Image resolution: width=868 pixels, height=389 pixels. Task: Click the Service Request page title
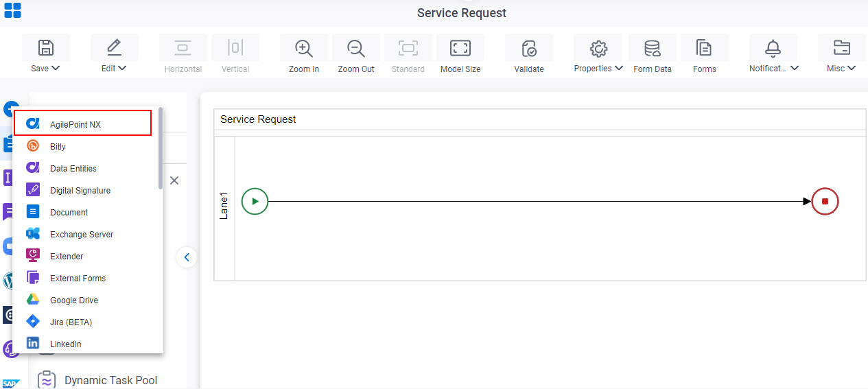(x=462, y=13)
